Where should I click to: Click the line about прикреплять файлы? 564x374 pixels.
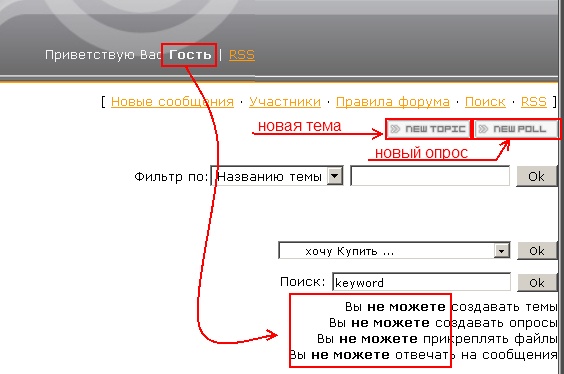437,339
